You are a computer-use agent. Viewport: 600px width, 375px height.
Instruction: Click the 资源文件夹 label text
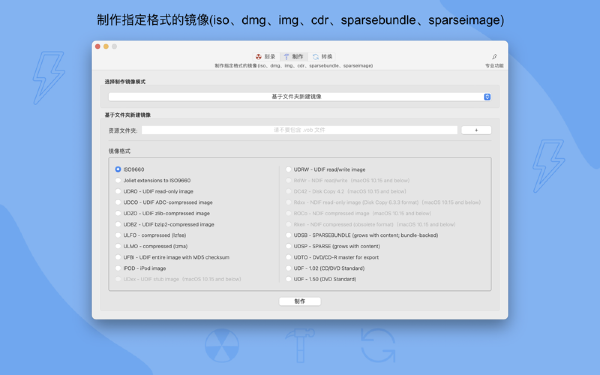coord(123,130)
